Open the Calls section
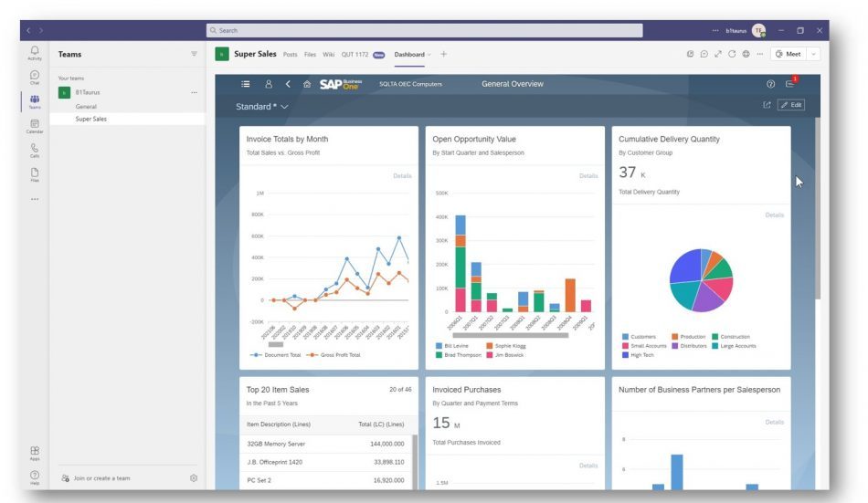 pos(35,151)
